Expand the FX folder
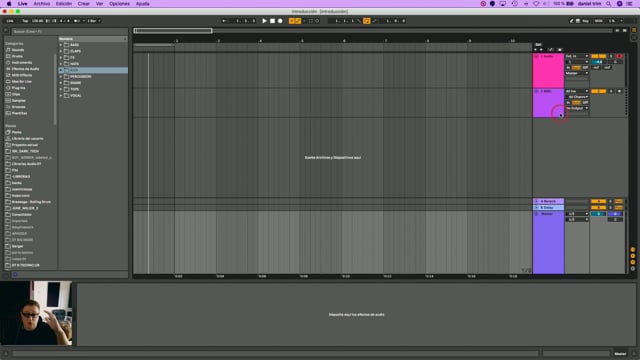Image resolution: width=640 pixels, height=360 pixels. (x=61, y=58)
